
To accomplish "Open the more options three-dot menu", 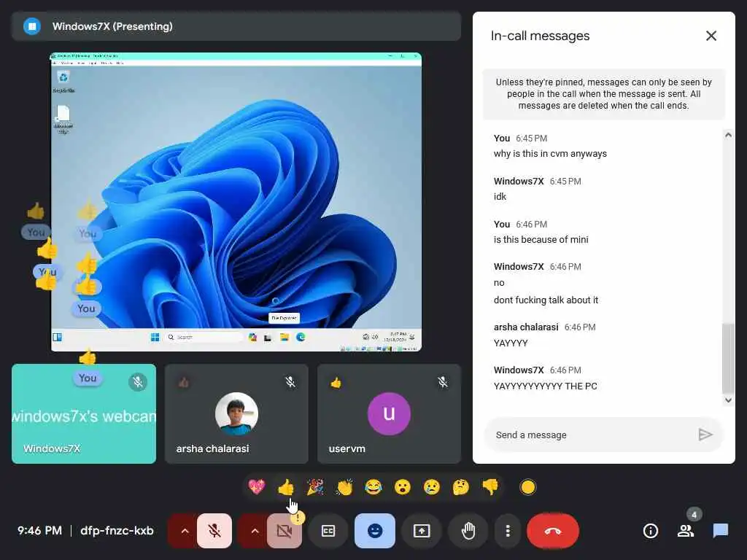I will tap(508, 531).
